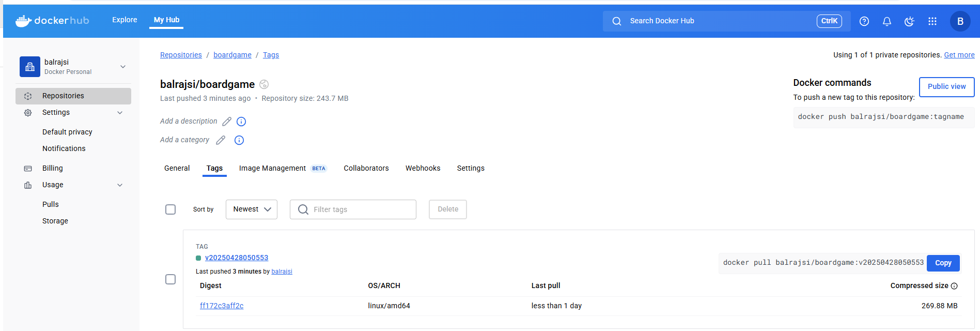
Task: Copy the docker pull command
Action: pos(943,263)
